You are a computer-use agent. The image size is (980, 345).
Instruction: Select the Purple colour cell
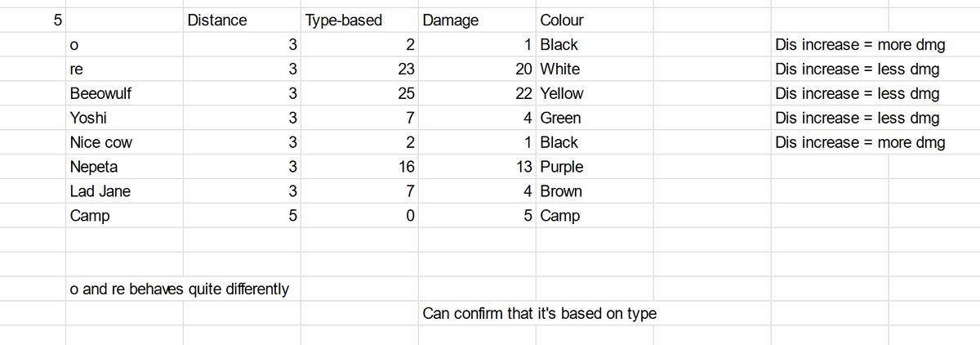point(562,167)
